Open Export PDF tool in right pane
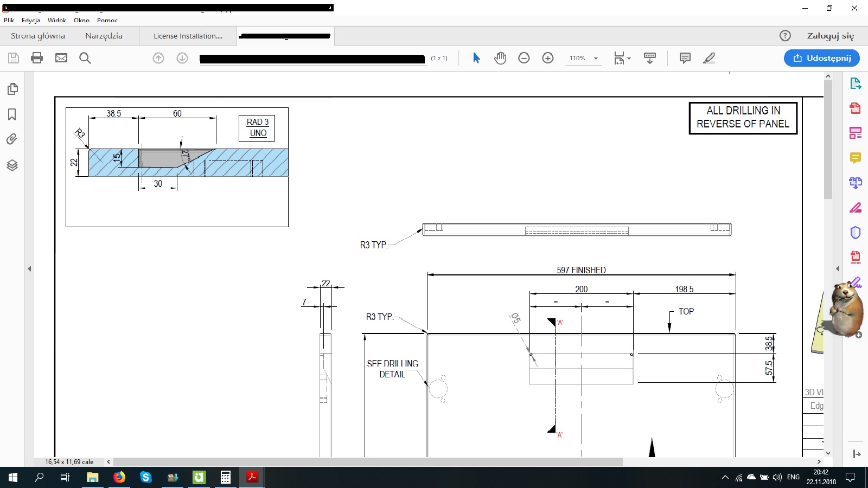This screenshot has width=868, height=488. tap(856, 84)
